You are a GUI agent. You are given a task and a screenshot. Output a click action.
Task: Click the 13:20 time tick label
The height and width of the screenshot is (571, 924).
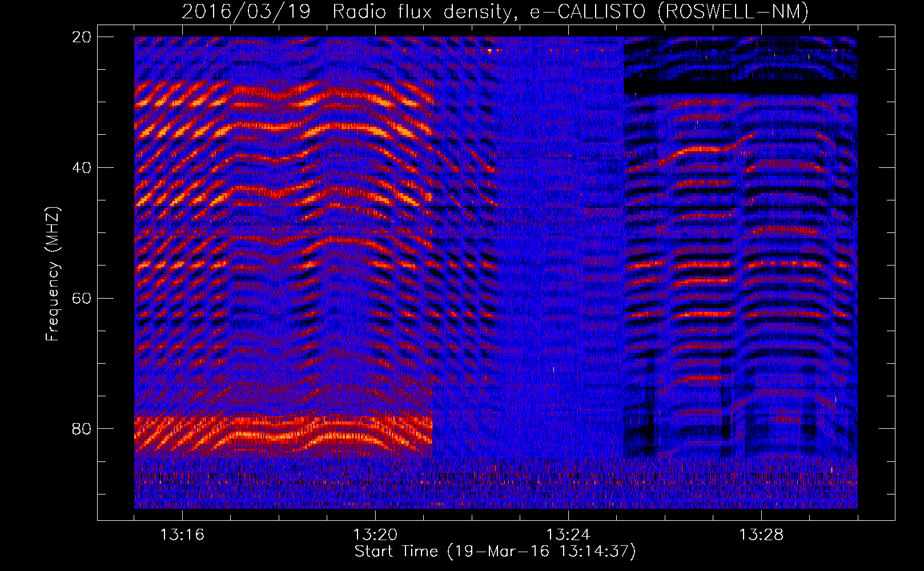375,535
